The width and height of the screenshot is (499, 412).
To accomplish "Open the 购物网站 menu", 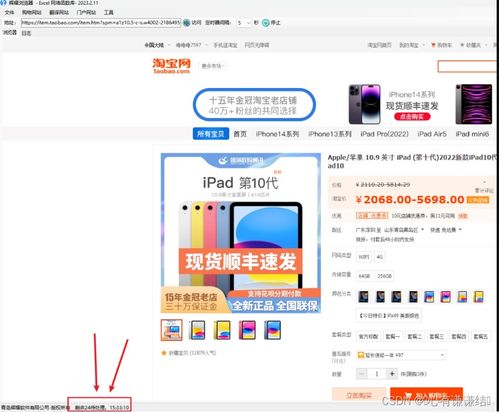I will 32,12.
